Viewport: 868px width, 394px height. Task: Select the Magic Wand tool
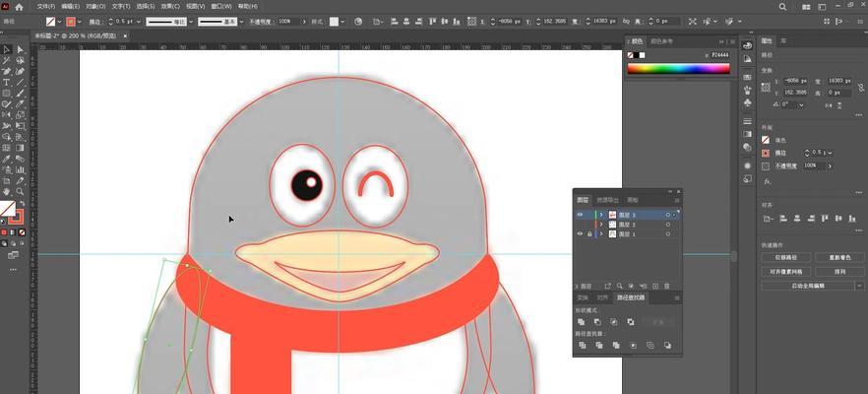click(x=7, y=60)
